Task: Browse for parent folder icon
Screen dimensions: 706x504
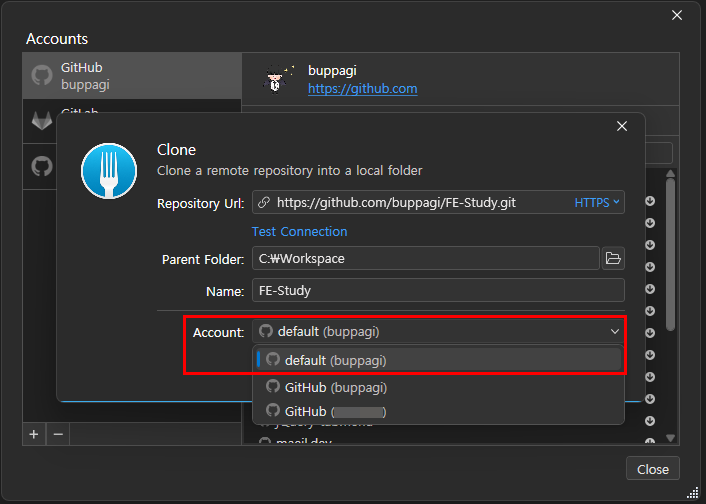Action: [x=613, y=258]
